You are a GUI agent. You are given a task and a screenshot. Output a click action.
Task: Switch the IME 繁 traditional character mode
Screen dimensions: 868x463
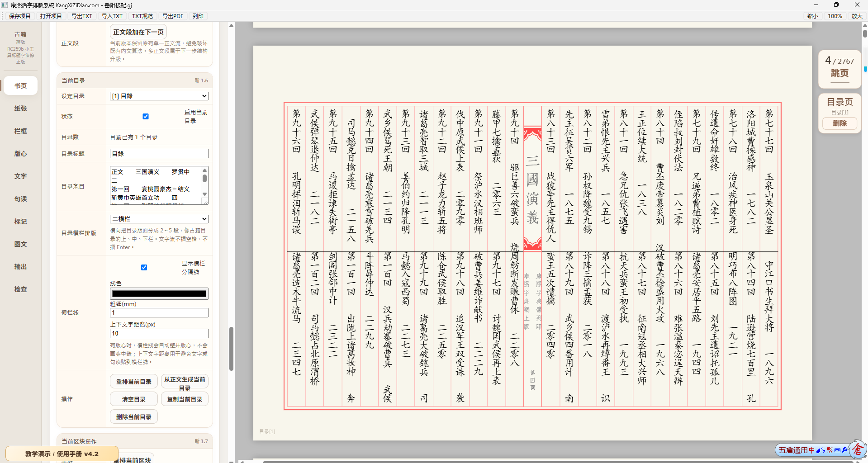[x=830, y=450]
